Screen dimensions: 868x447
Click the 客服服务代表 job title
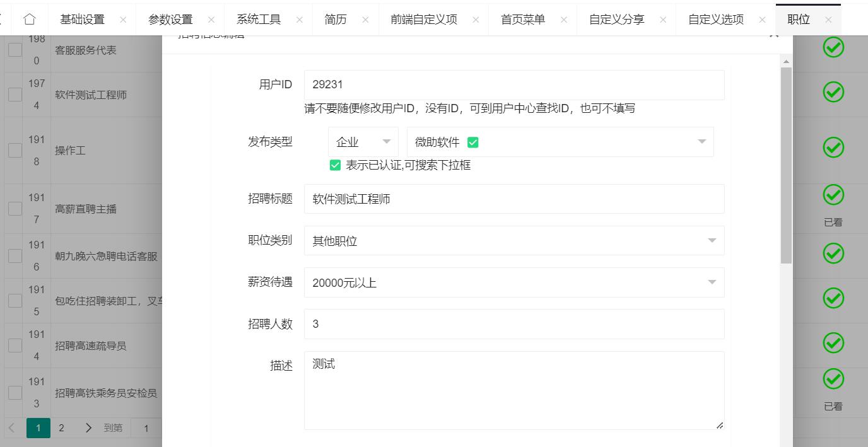tap(86, 50)
